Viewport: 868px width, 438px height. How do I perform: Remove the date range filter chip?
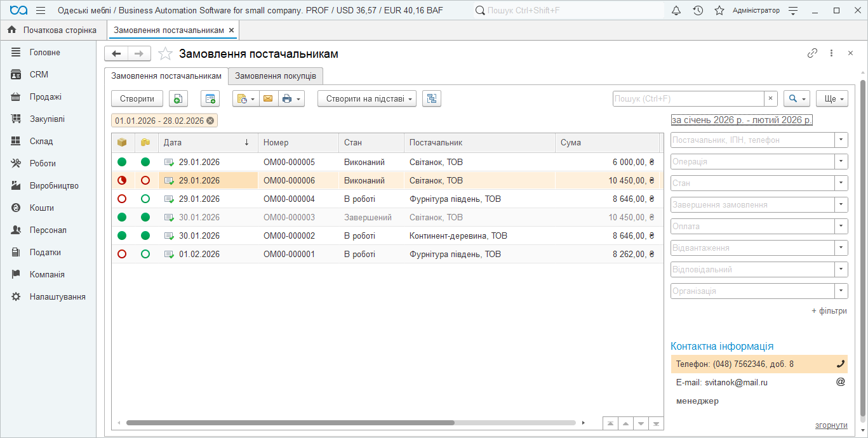pyautogui.click(x=210, y=121)
